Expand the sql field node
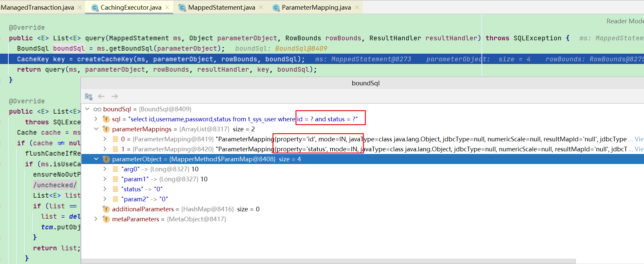 [96, 119]
